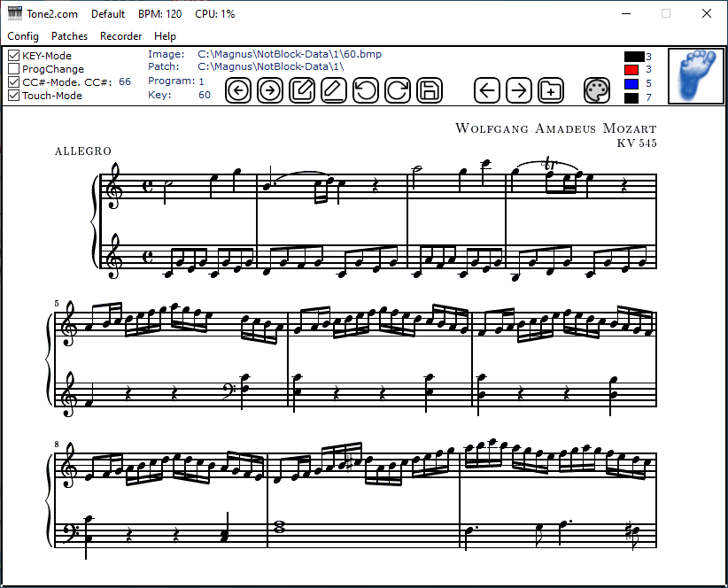Click the measure number 8 marker
The image size is (728, 588).
(x=57, y=445)
